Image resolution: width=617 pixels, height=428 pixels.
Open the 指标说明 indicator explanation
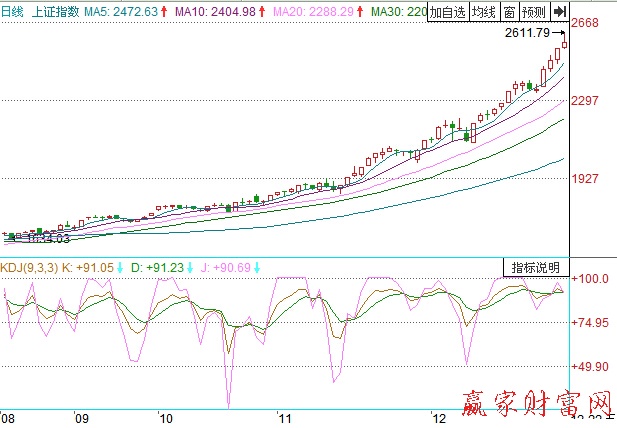coord(535,267)
